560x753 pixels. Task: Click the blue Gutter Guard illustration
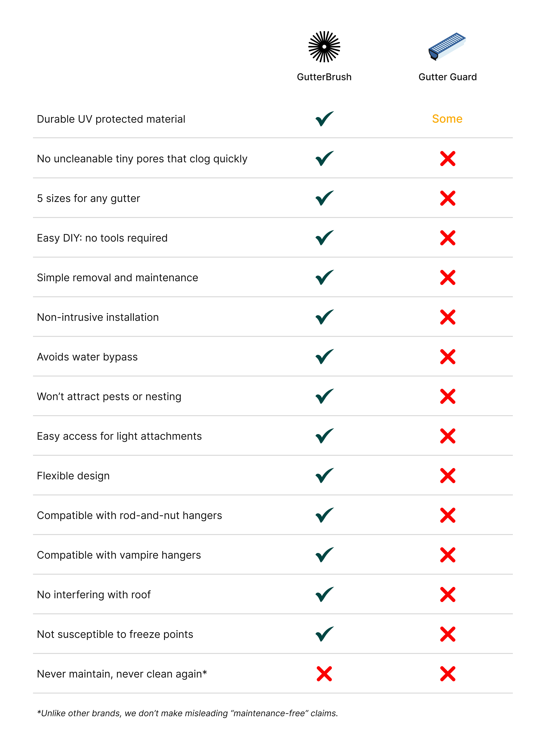[447, 46]
